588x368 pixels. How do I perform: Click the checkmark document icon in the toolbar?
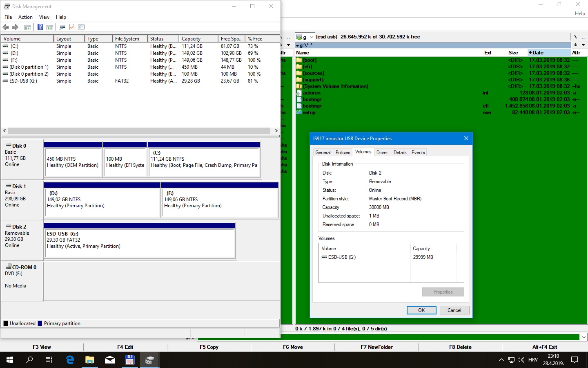pyautogui.click(x=72, y=27)
